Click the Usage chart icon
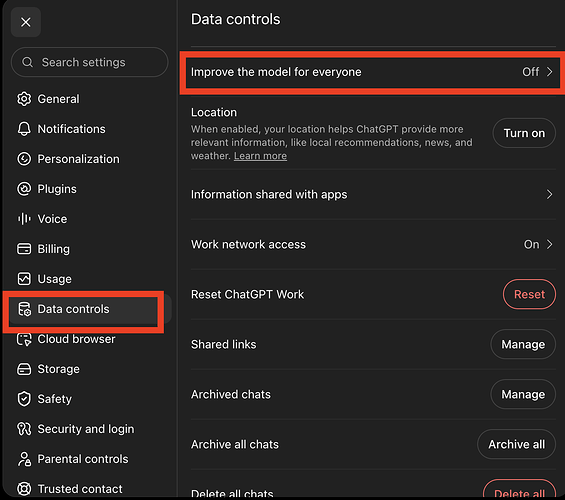 click(x=24, y=279)
